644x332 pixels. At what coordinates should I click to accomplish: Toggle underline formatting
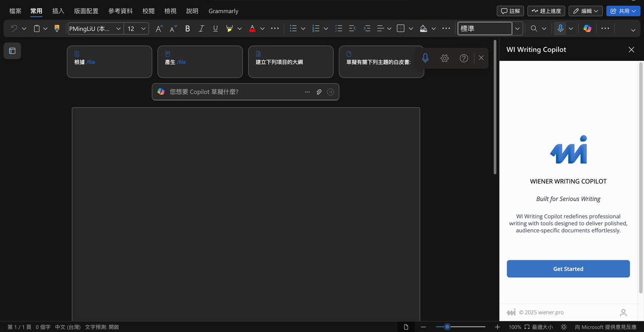coord(215,29)
